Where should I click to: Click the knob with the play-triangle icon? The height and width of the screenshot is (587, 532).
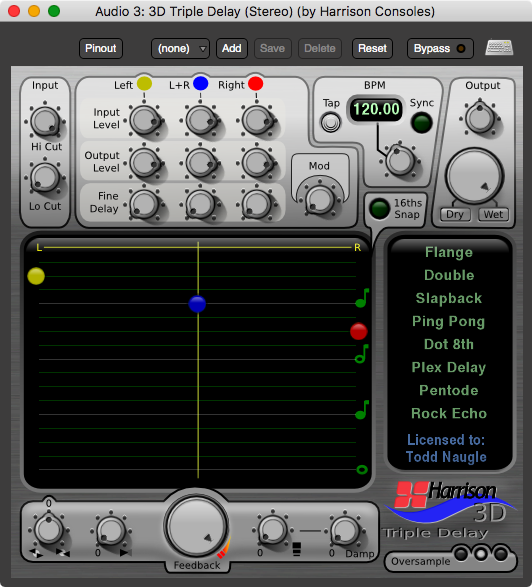[111, 531]
